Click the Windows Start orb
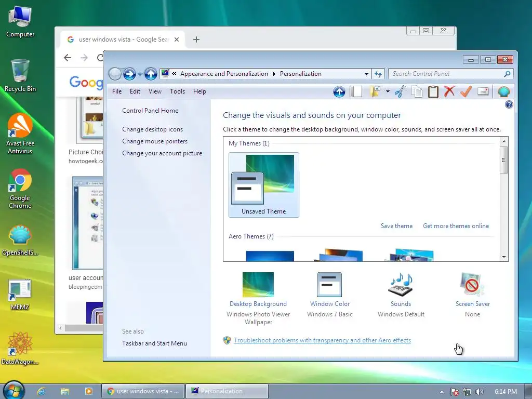 tap(14, 390)
